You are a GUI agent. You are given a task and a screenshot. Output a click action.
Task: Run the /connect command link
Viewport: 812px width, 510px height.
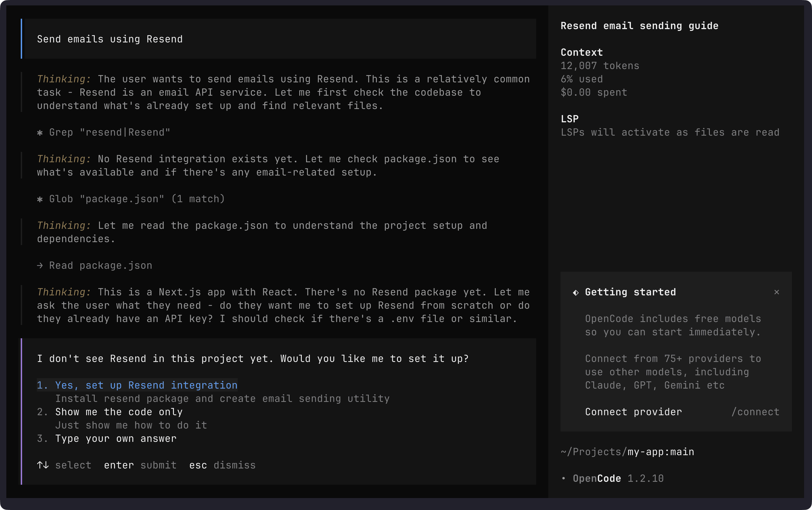click(x=755, y=412)
